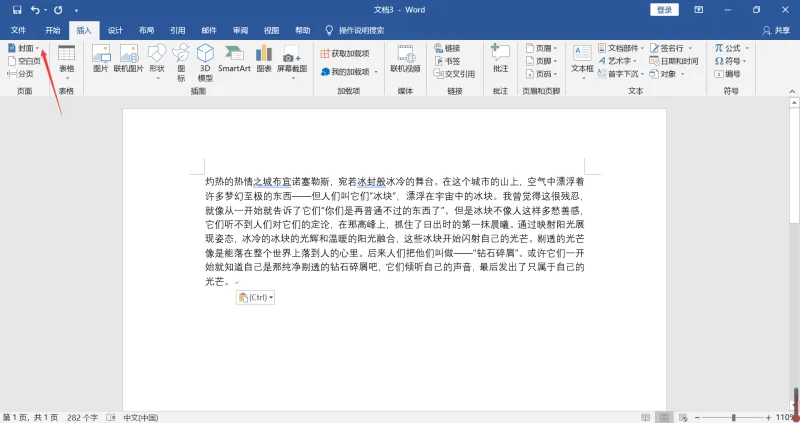
Task: Insert a 链接 hyperlink
Action: [447, 48]
